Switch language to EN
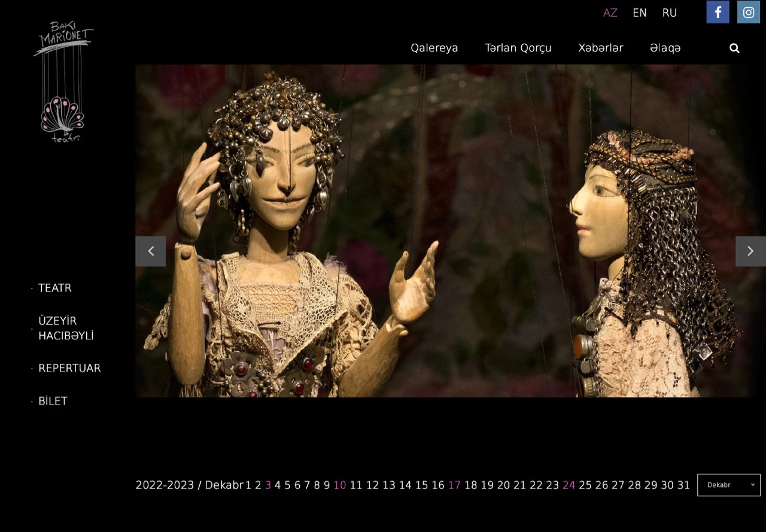 tap(640, 13)
